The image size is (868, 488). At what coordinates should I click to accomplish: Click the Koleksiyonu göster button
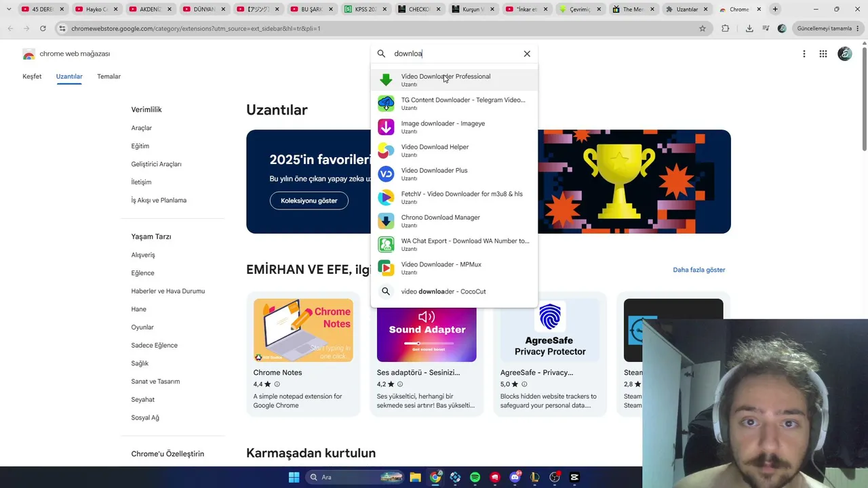[309, 201]
